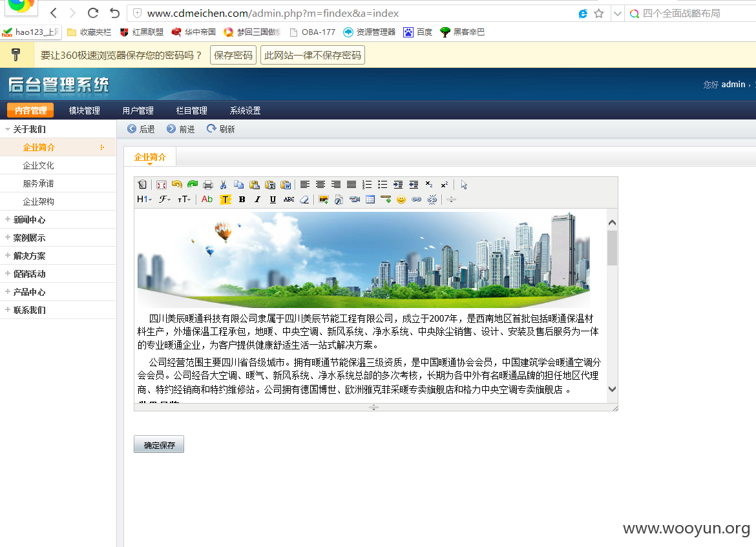Click 刷新 refresh link
The height and width of the screenshot is (547, 756).
(221, 129)
